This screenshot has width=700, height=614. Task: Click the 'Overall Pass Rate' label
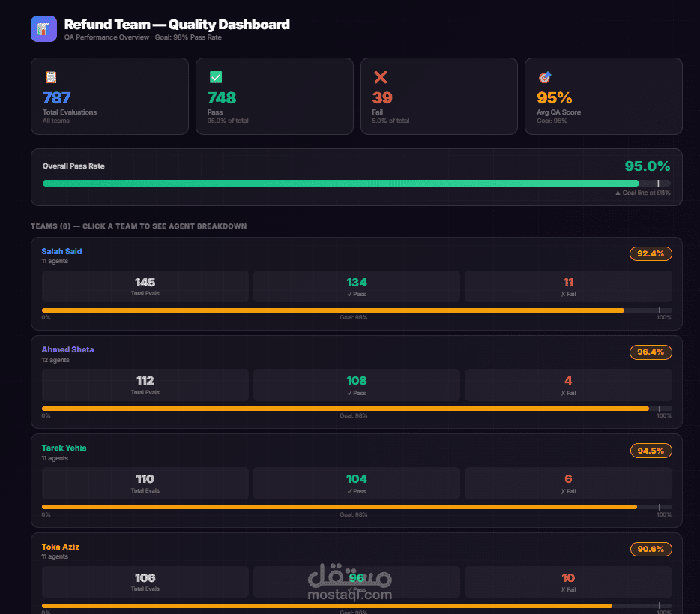(73, 166)
